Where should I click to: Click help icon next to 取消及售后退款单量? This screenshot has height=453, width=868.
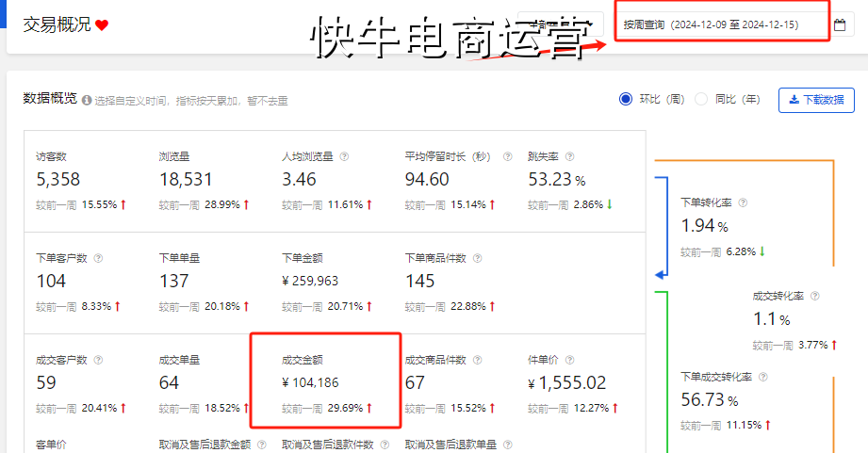[x=508, y=445]
